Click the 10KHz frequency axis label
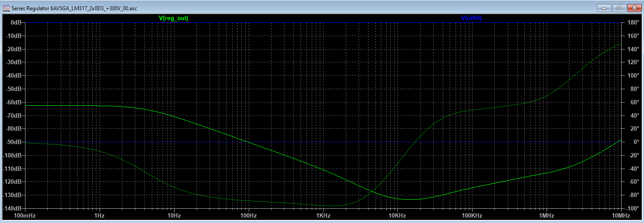The width and height of the screenshot is (644, 223). click(x=397, y=216)
